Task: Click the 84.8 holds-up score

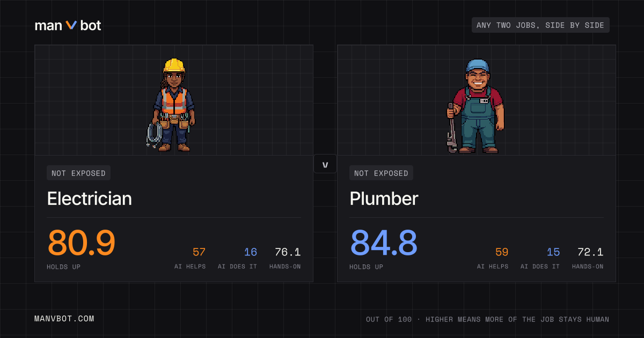Action: (x=384, y=243)
